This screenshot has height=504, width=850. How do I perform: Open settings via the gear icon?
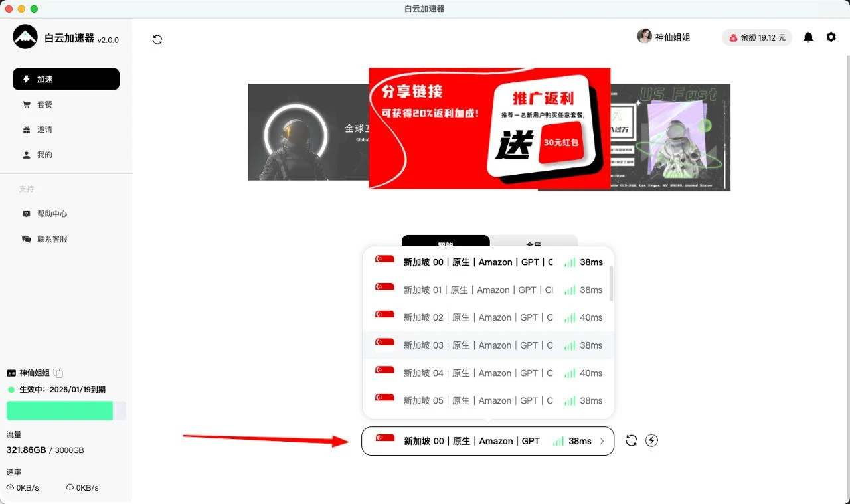831,37
